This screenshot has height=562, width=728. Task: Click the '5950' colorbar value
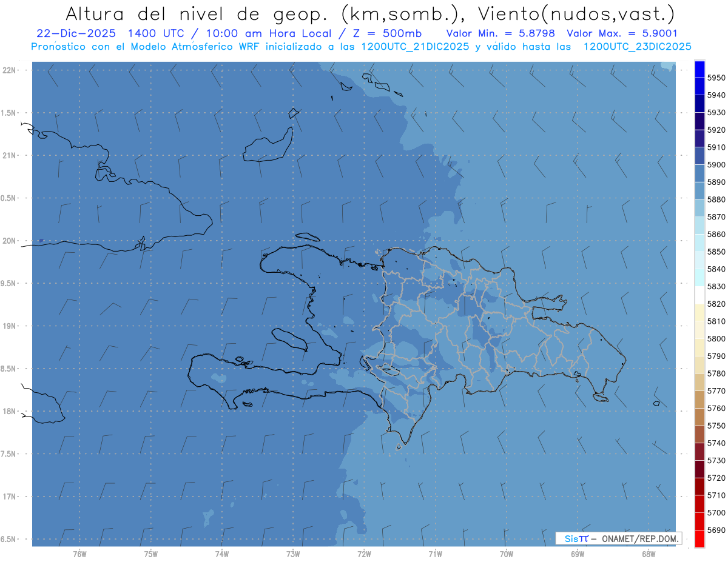point(716,78)
